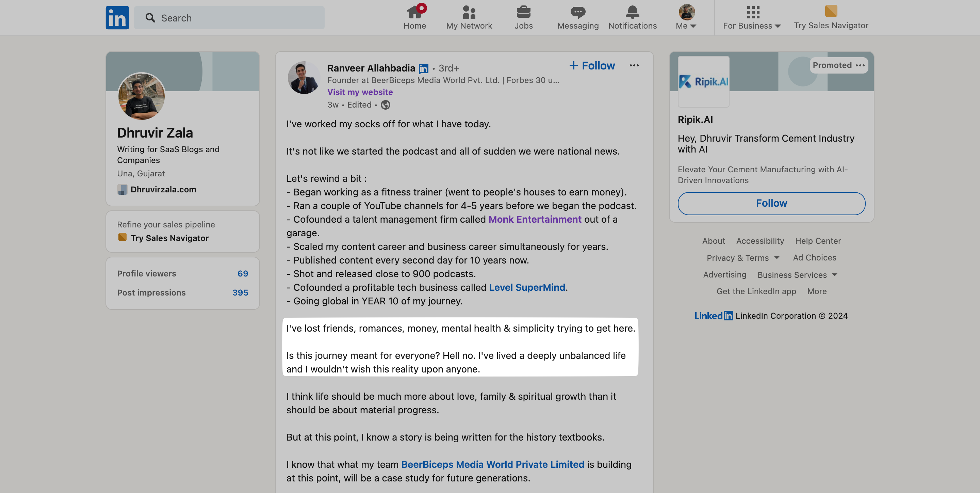Open the post options three-dot menu
The height and width of the screenshot is (493, 980).
pos(634,65)
